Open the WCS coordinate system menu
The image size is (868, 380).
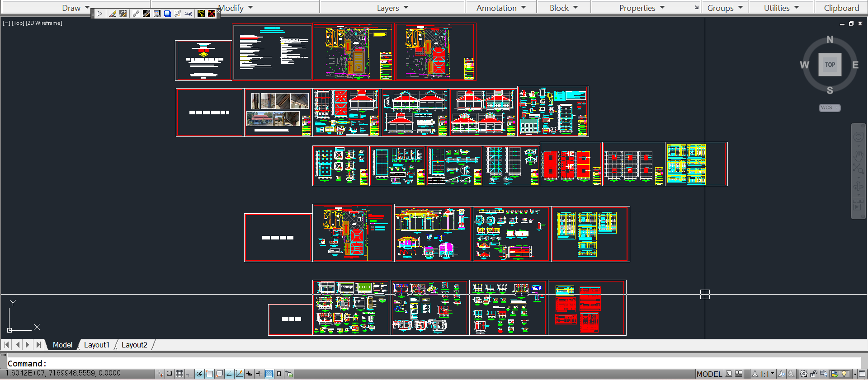[x=830, y=108]
